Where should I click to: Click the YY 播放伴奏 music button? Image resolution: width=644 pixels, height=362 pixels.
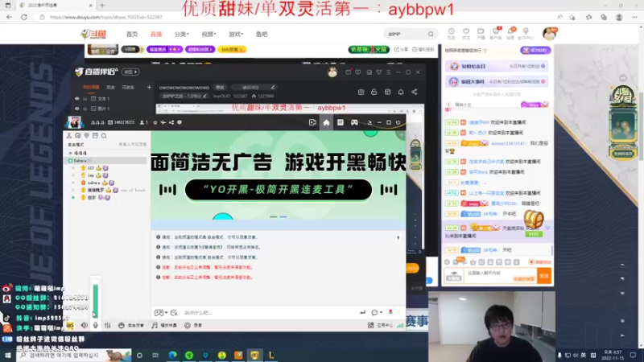(x=164, y=325)
